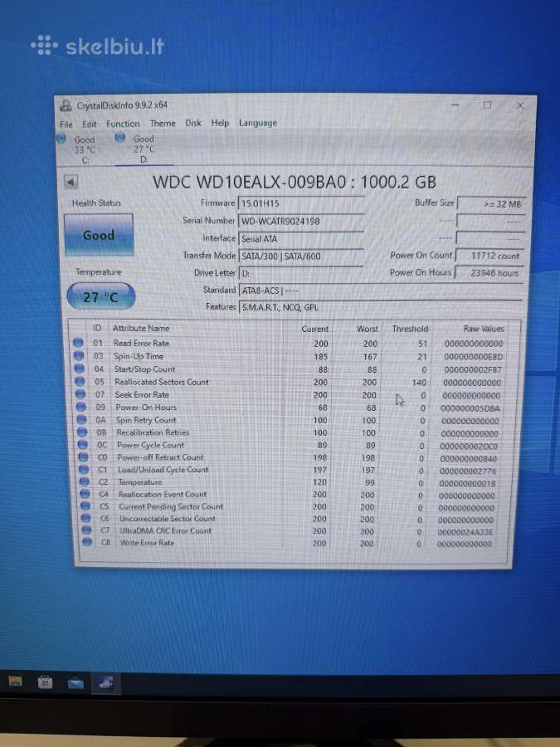Click status icon for Start/Stop Count
This screenshot has height=747, width=560.
(80, 369)
